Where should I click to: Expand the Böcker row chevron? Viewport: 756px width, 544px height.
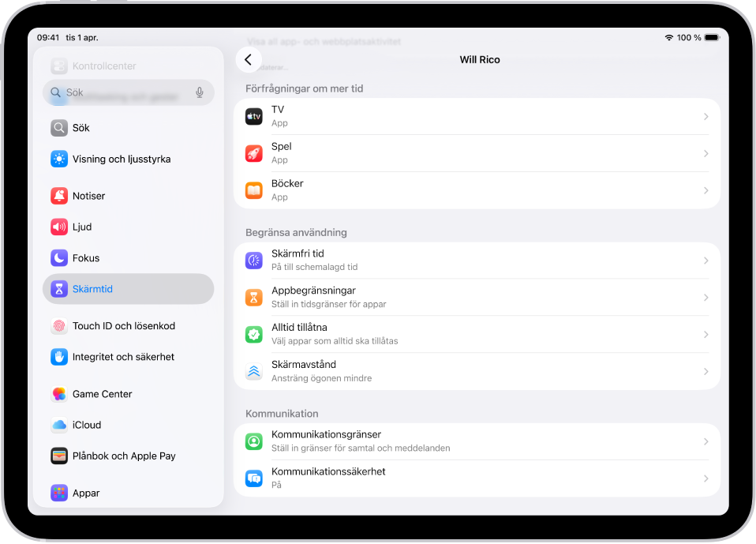pyautogui.click(x=705, y=190)
